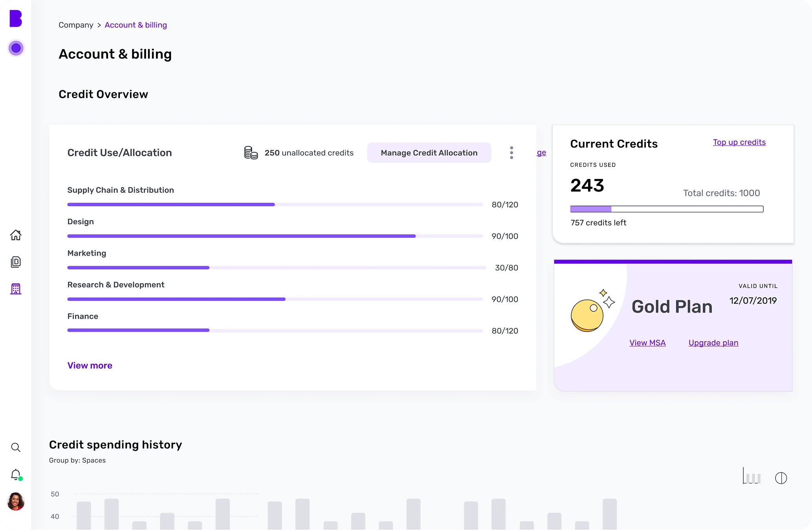Navigate to Company in the breadcrumb

click(x=76, y=25)
